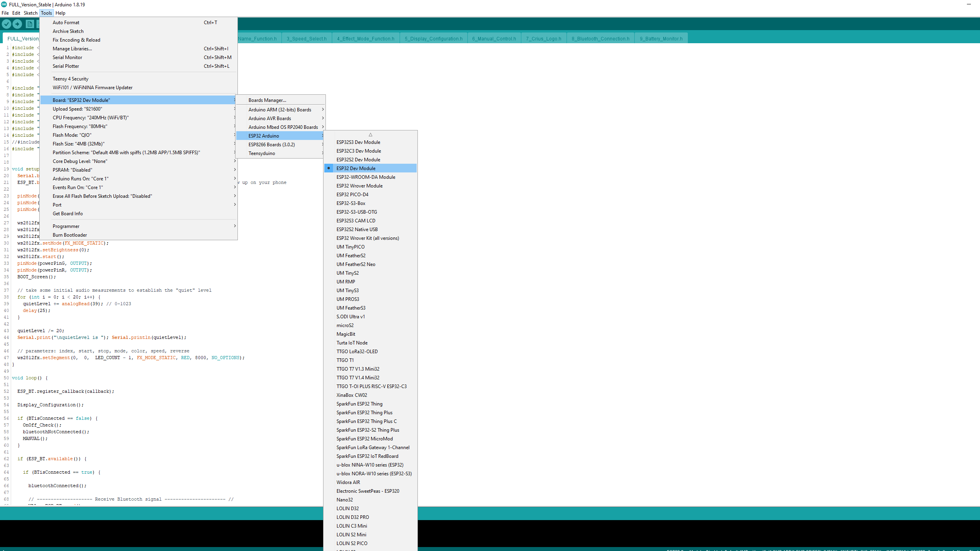Screen dimensions: 980x551
Task: Click the New sketch icon
Action: pos(30,24)
